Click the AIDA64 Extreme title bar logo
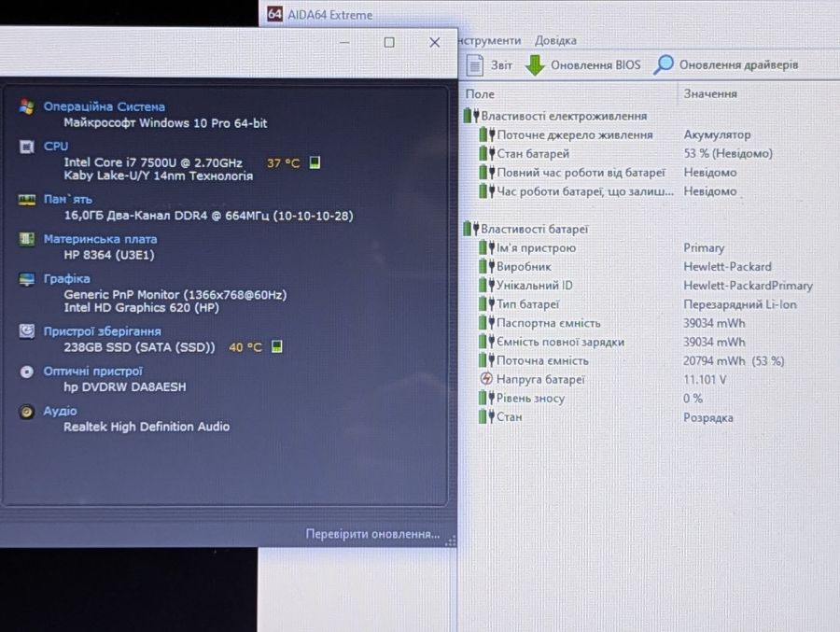This screenshot has height=632, width=840. tap(274, 14)
